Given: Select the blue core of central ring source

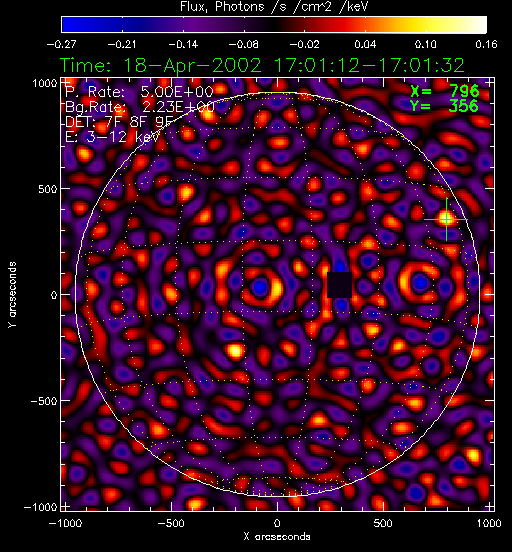Looking at the screenshot, I should [x=260, y=287].
